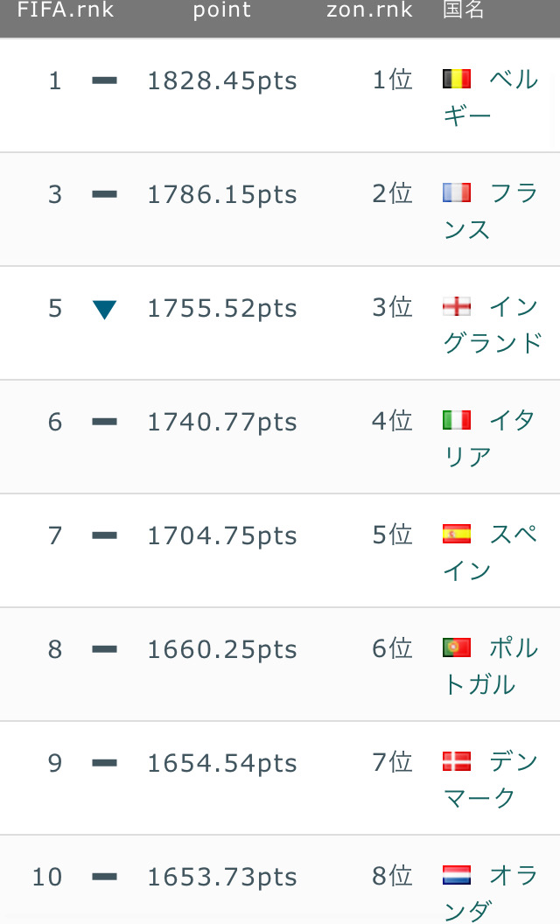
Task: Open the ベルギー country link
Action: [x=491, y=97]
